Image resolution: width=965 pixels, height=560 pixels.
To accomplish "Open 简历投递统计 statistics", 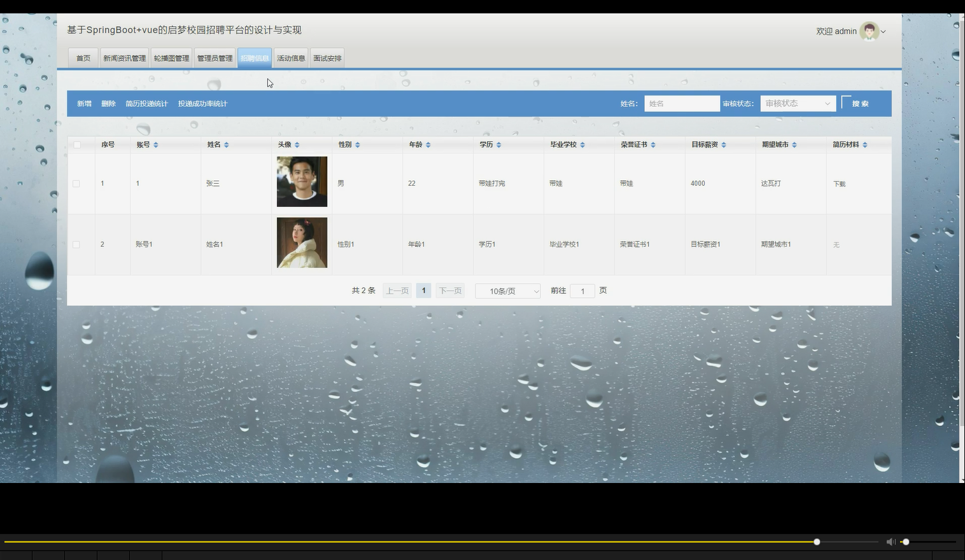I will coord(146,104).
